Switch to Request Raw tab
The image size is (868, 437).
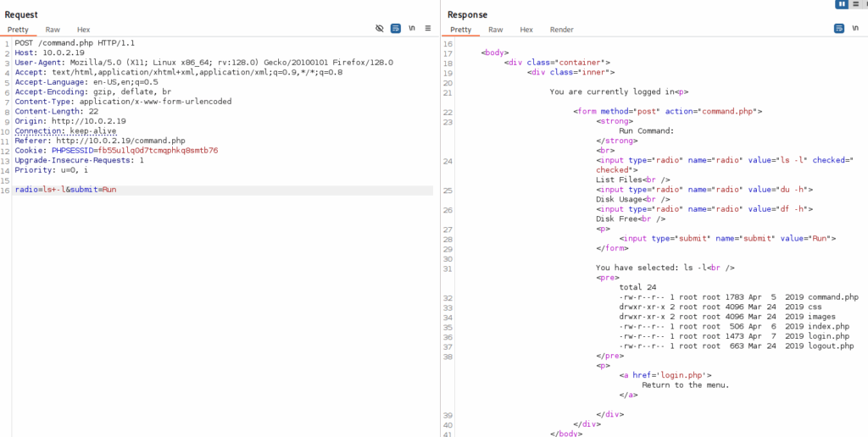[53, 30]
